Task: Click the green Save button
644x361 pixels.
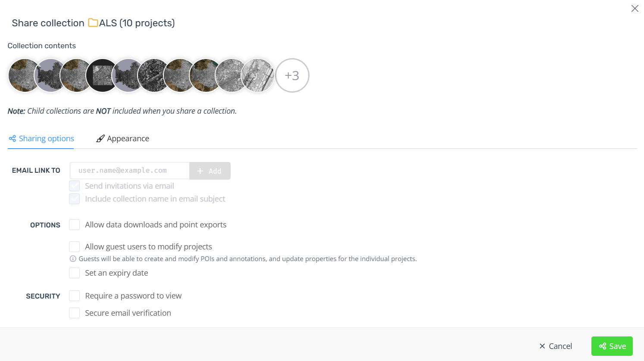Action: (612, 346)
